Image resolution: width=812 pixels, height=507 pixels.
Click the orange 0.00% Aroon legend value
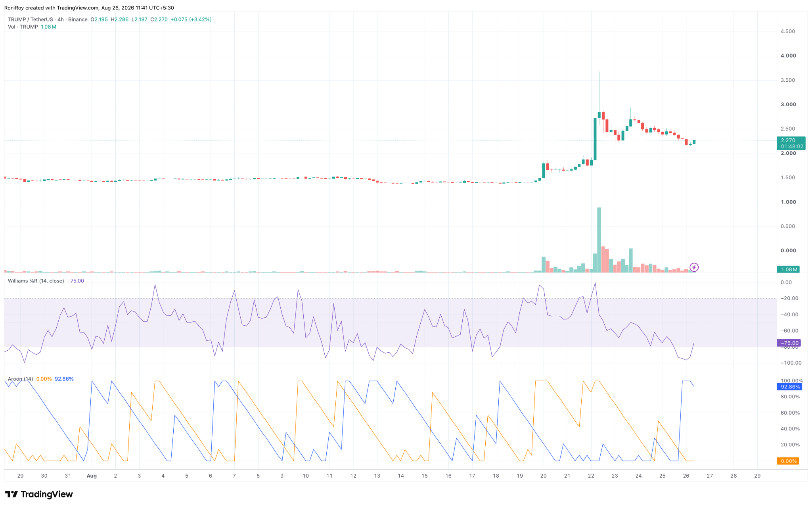coord(44,379)
